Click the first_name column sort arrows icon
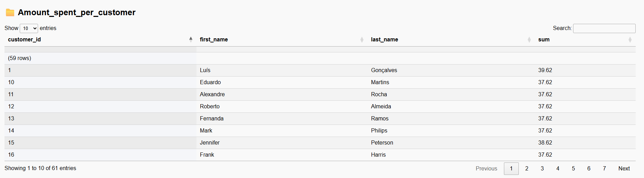Image resolution: width=644 pixels, height=178 pixels. [362, 39]
